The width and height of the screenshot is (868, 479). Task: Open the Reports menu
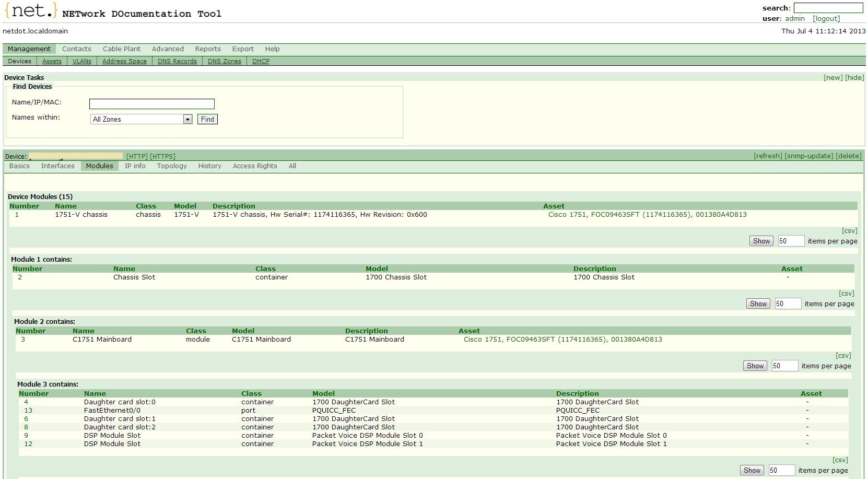click(208, 49)
